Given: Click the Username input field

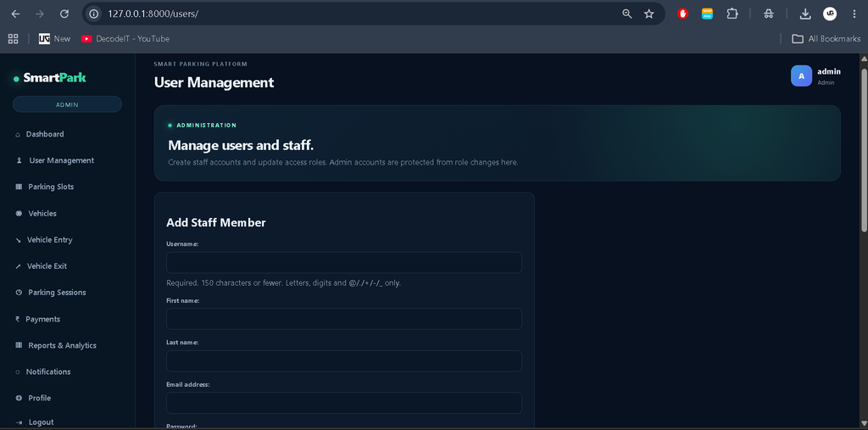Looking at the screenshot, I should click(x=344, y=263).
